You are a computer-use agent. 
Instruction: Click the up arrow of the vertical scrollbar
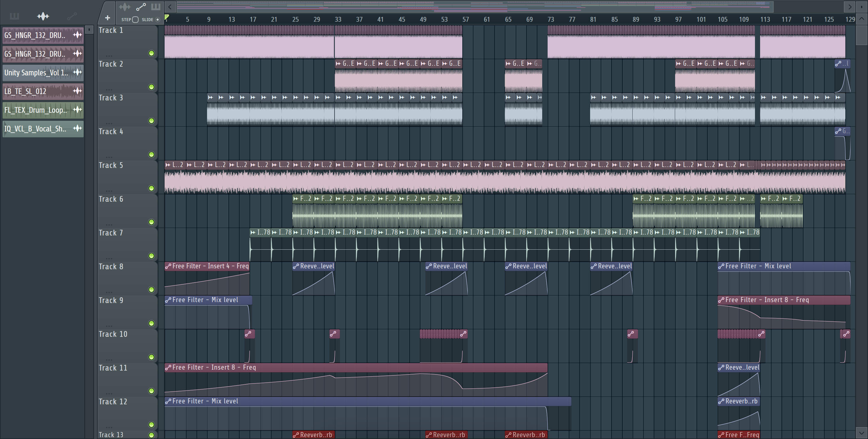862,19
